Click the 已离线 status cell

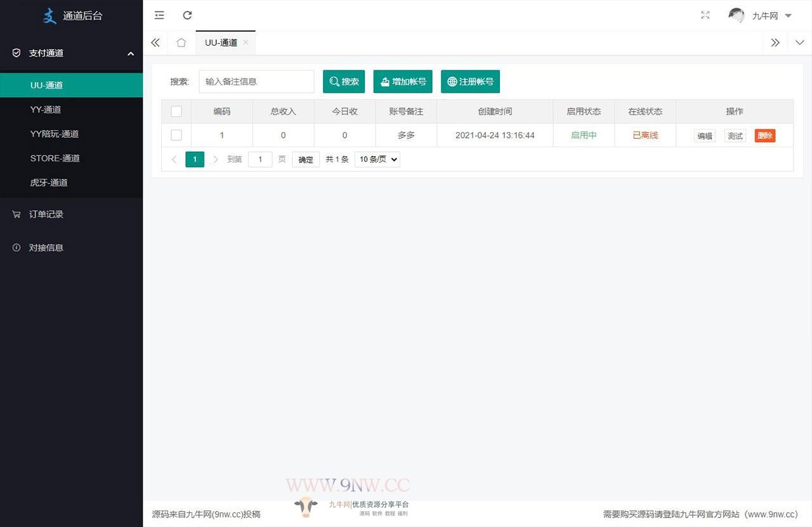click(645, 135)
